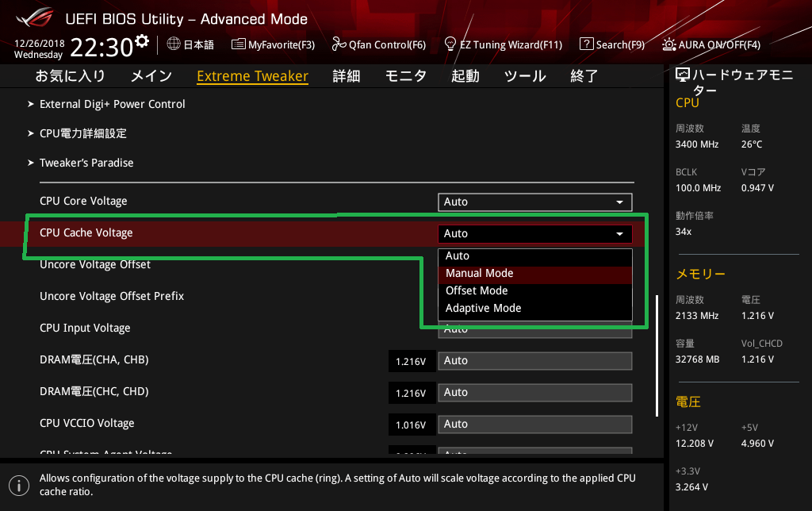Select Uncore Voltage Offset row

point(95,264)
